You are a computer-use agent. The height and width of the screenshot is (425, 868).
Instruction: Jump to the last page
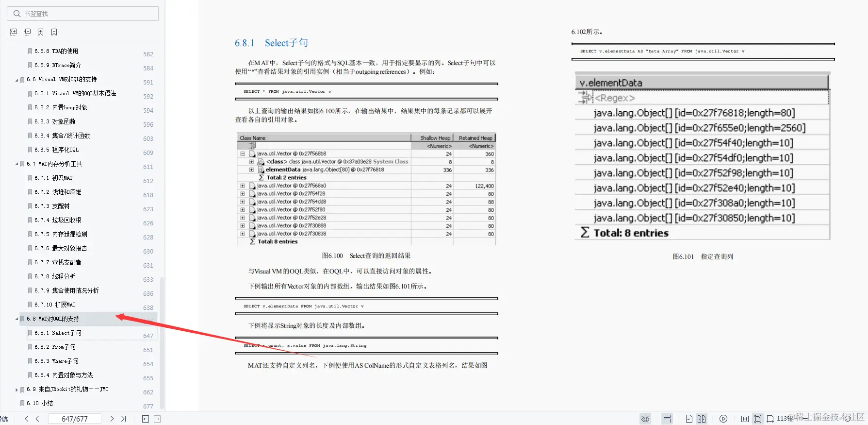[124, 419]
